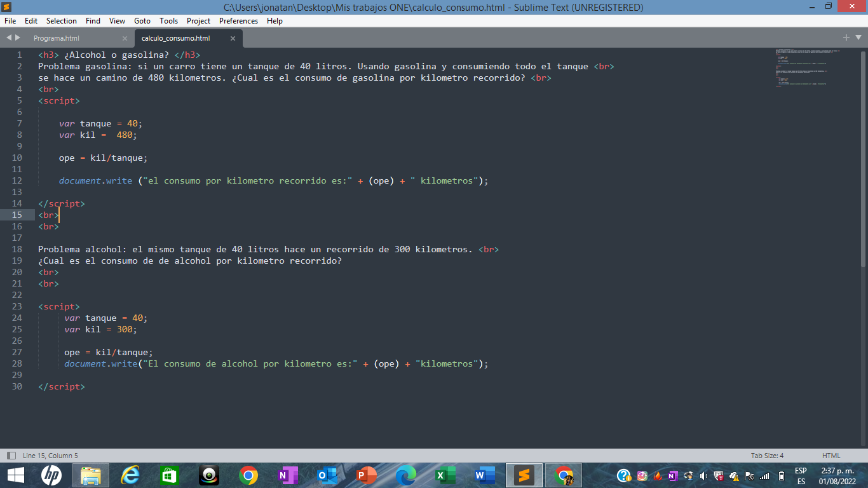Go to next tab with right arrow
The width and height of the screenshot is (868, 488).
[18, 38]
